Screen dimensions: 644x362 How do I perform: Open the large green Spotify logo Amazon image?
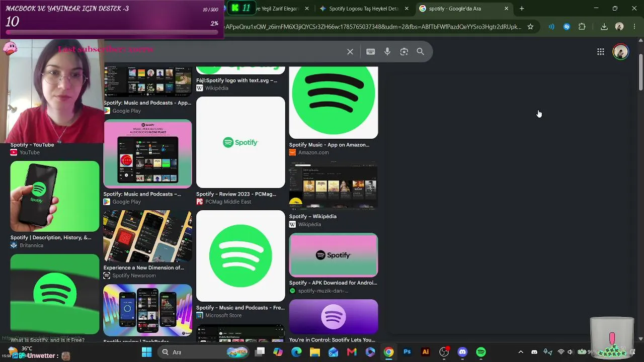[334, 103]
